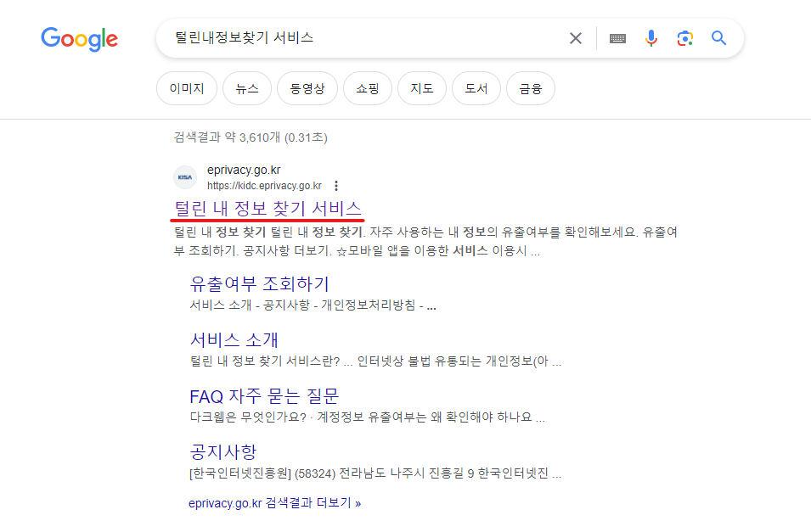
Task: Open the 유출여부 조회하기 sitelink
Action: [259, 283]
